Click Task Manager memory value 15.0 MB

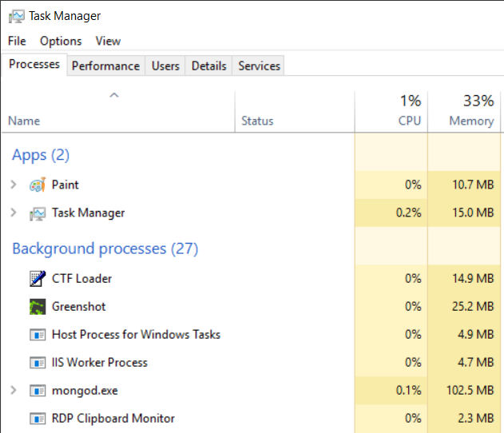click(473, 213)
